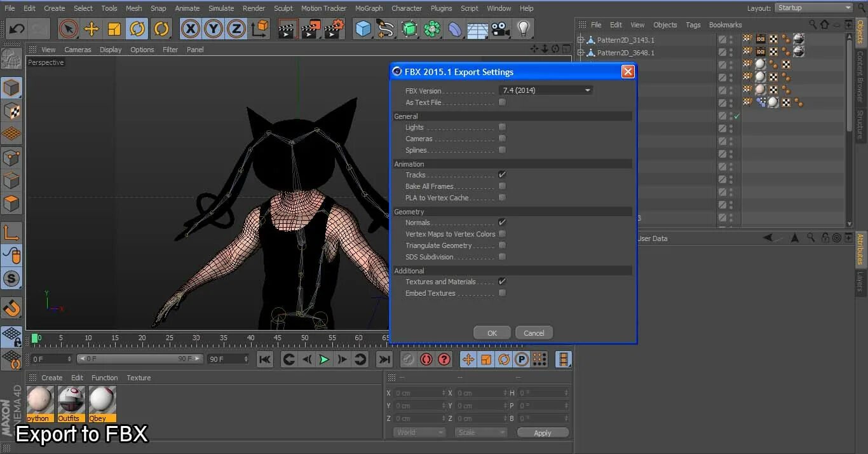Click the Camera object icon

500,29
